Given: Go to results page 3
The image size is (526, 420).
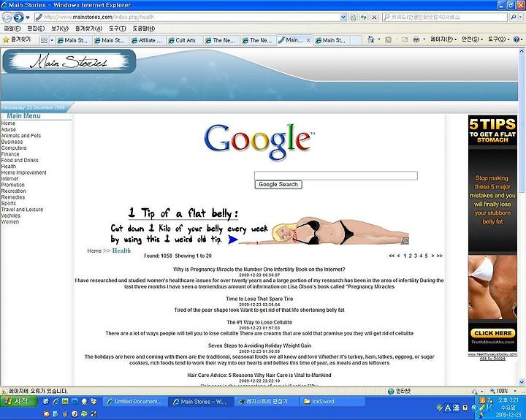Looking at the screenshot, I should tap(415, 256).
